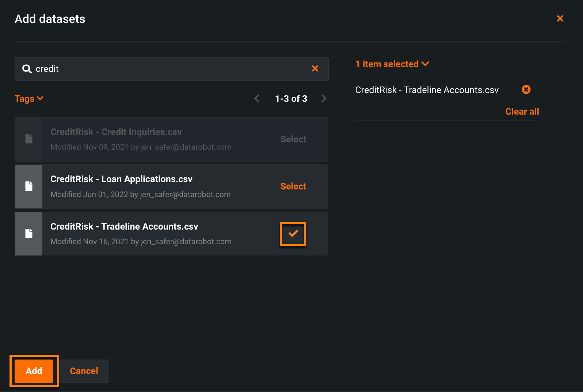Viewport: 583px width, 392px height.
Task: Click the Loan Applications file icon
Action: (29, 187)
